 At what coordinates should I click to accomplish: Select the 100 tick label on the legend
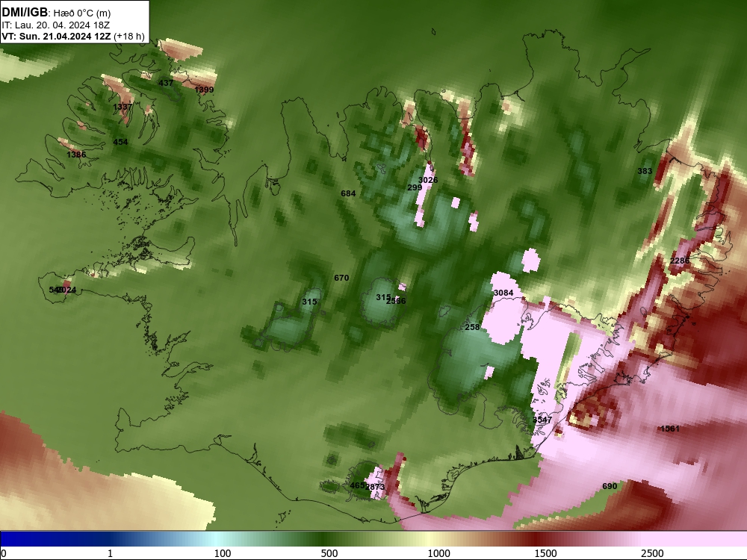tap(223, 553)
